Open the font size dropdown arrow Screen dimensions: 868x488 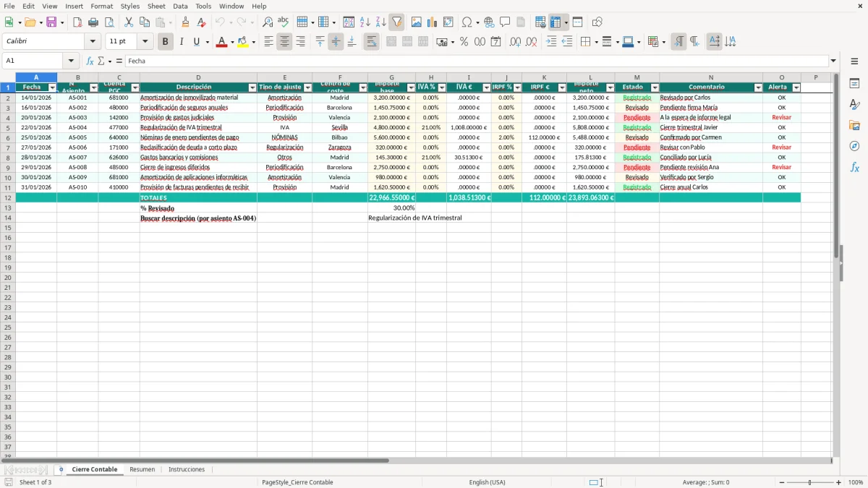[145, 42]
